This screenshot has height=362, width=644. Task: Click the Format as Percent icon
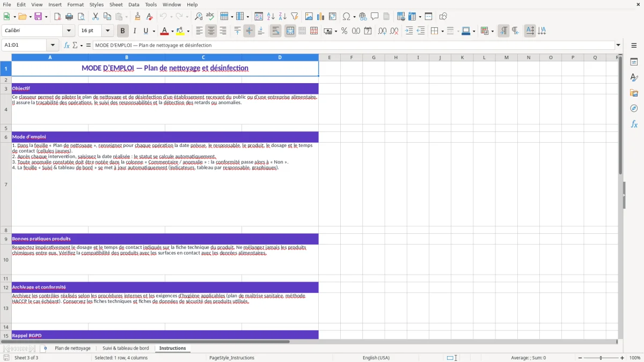pyautogui.click(x=344, y=31)
